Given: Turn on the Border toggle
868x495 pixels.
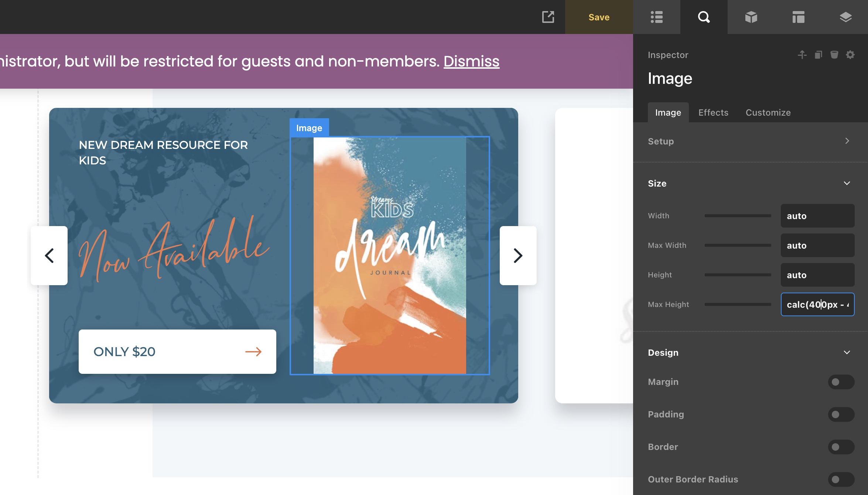Looking at the screenshot, I should click(x=841, y=447).
